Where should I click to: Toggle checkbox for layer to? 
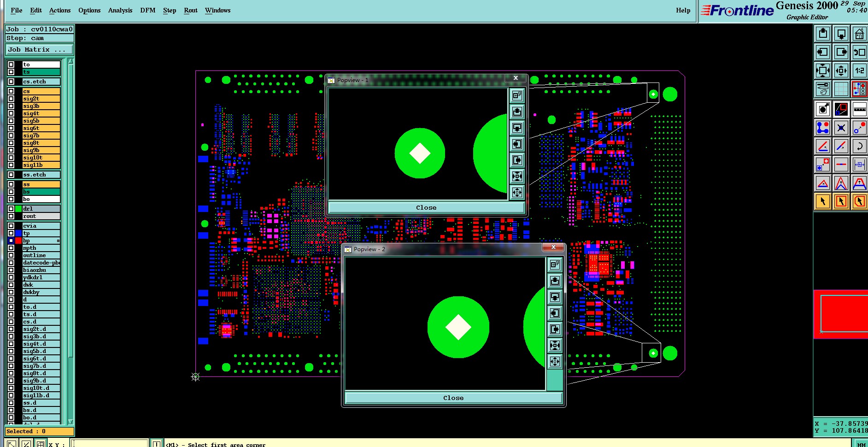pyautogui.click(x=11, y=65)
